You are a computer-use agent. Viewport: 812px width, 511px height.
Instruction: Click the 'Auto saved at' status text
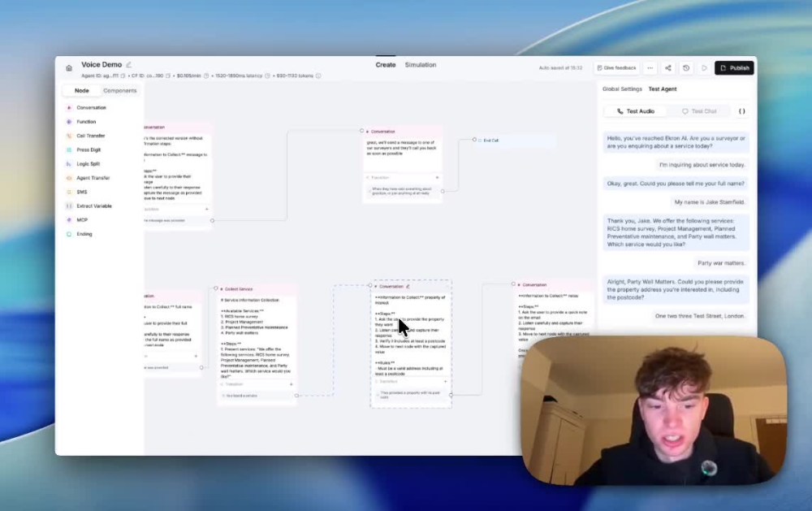coord(560,68)
